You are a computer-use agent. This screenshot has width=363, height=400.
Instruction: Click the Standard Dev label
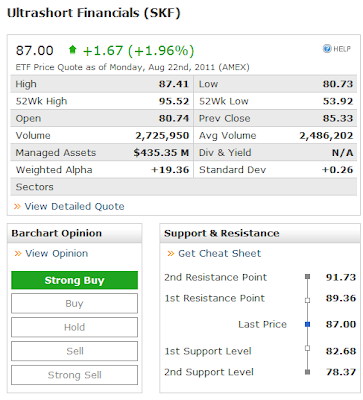pos(233,170)
